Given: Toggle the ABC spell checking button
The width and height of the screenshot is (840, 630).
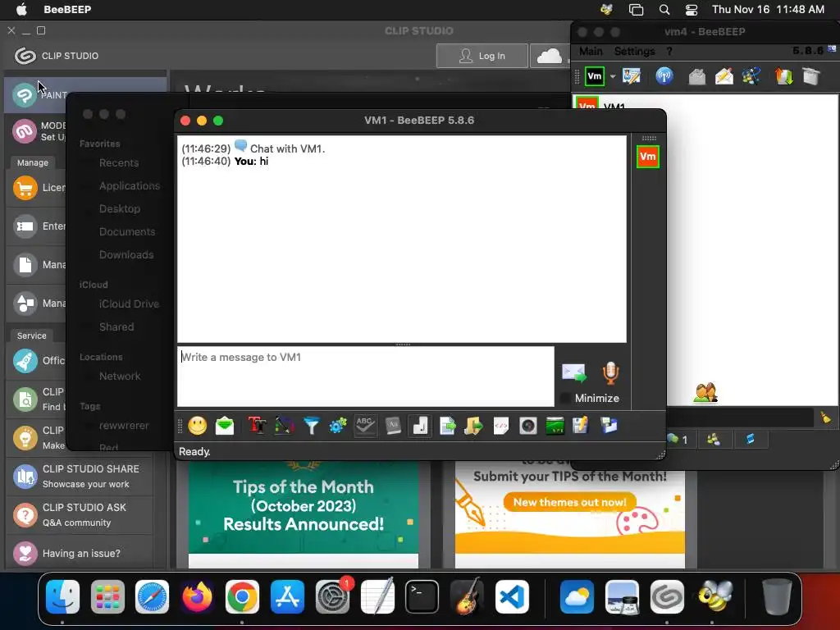Looking at the screenshot, I should (365, 426).
